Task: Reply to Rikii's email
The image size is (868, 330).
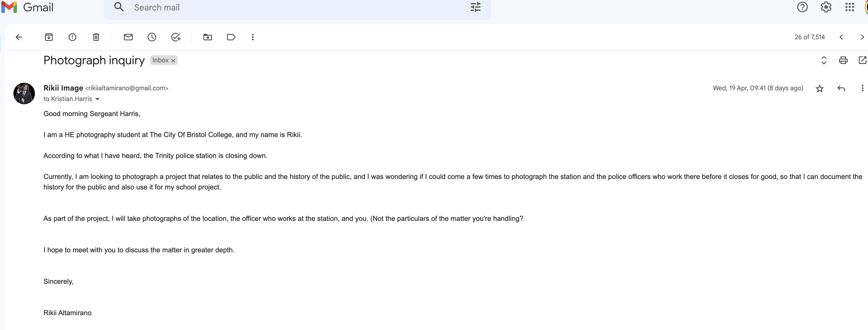Action: [841, 88]
